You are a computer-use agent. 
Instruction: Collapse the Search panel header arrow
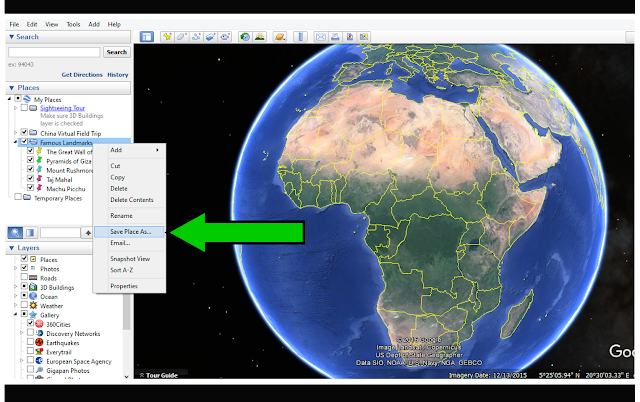coord(11,37)
